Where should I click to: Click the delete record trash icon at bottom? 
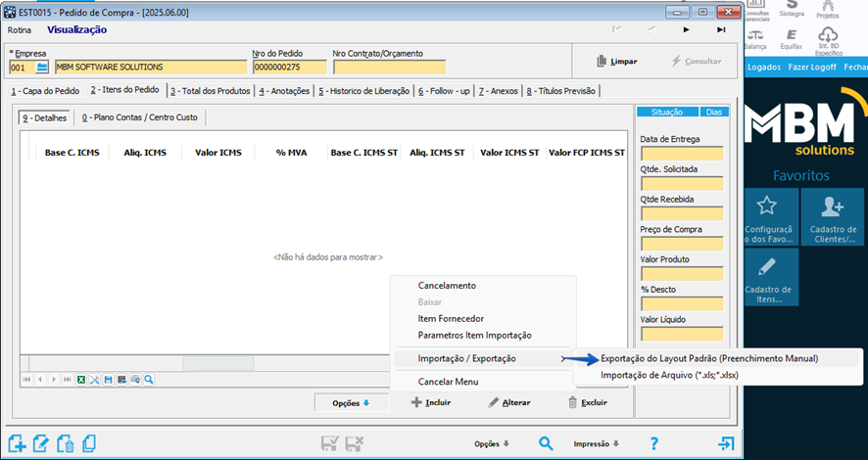(x=65, y=444)
